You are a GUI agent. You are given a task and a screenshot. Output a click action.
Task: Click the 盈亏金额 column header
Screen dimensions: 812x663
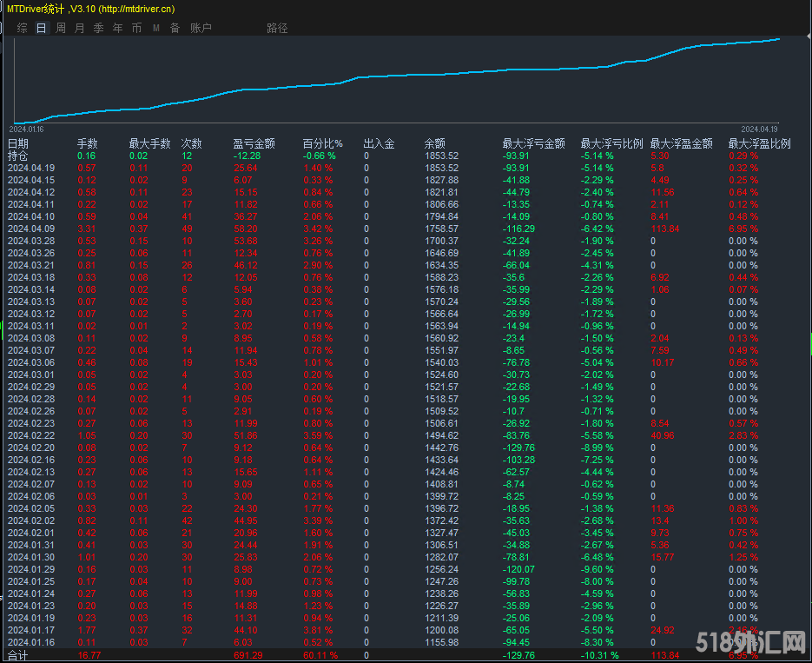point(254,143)
